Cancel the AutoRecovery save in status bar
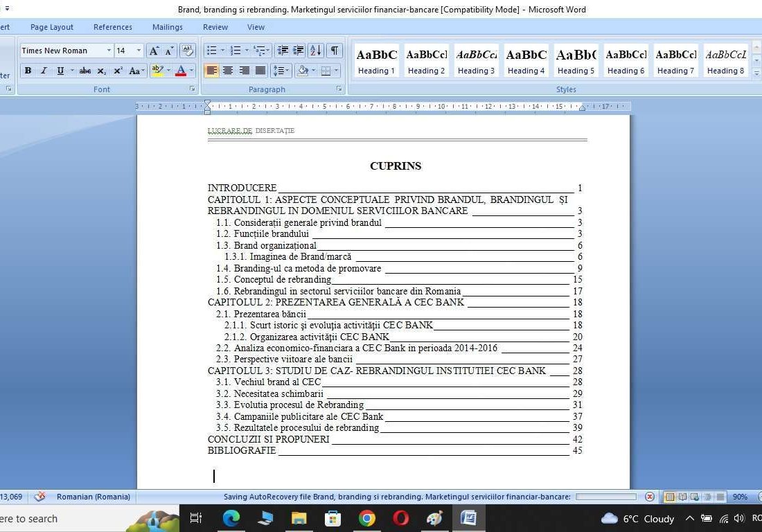762x532 pixels. pyautogui.click(x=650, y=497)
